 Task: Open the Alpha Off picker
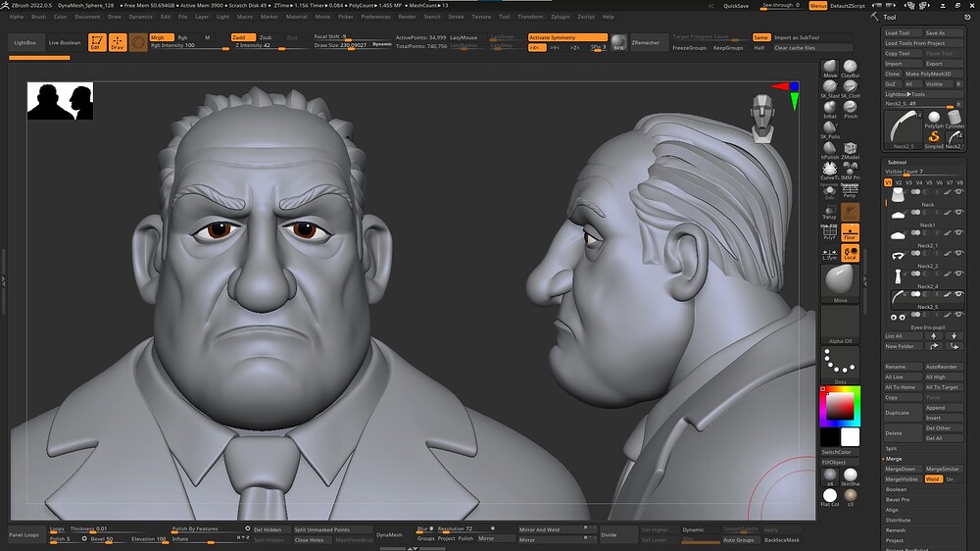840,325
